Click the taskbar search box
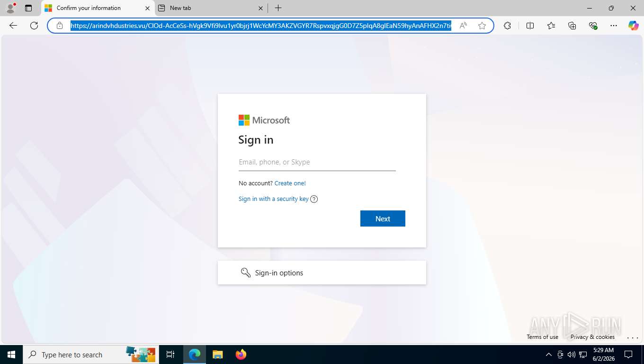This screenshot has height=364, width=644. pos(91,355)
